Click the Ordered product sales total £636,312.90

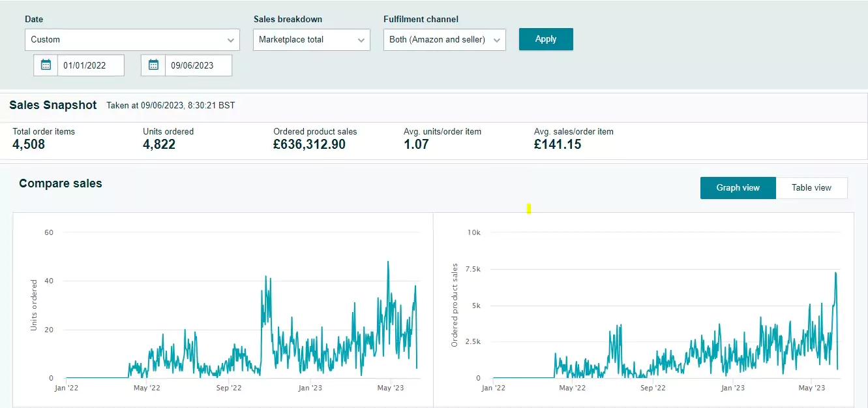(x=309, y=145)
